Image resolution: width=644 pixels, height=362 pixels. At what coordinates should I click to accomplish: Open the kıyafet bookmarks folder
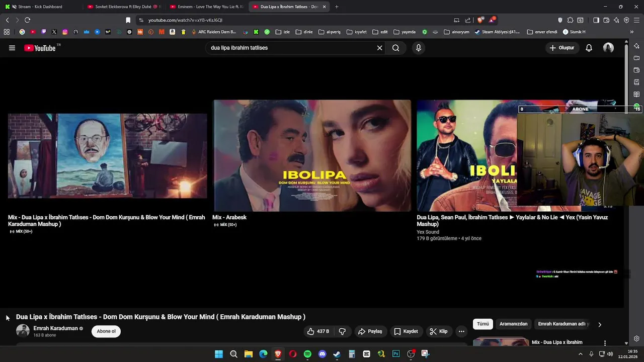coord(356,32)
